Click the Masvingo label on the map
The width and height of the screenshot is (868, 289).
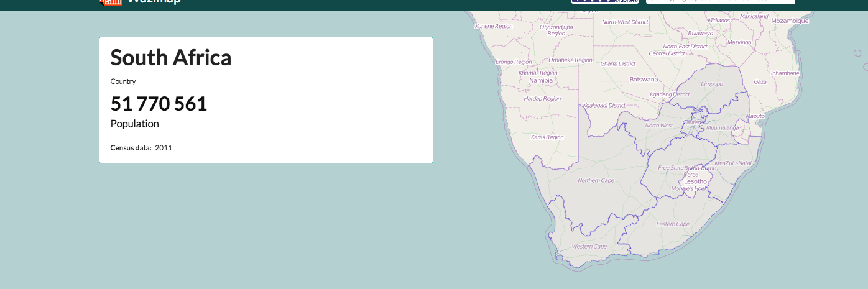(x=739, y=42)
